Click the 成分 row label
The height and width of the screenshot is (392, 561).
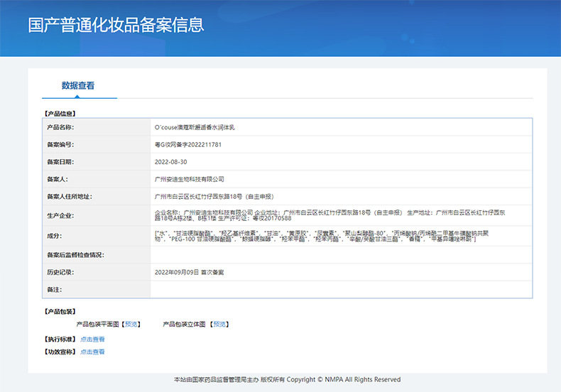[55, 236]
